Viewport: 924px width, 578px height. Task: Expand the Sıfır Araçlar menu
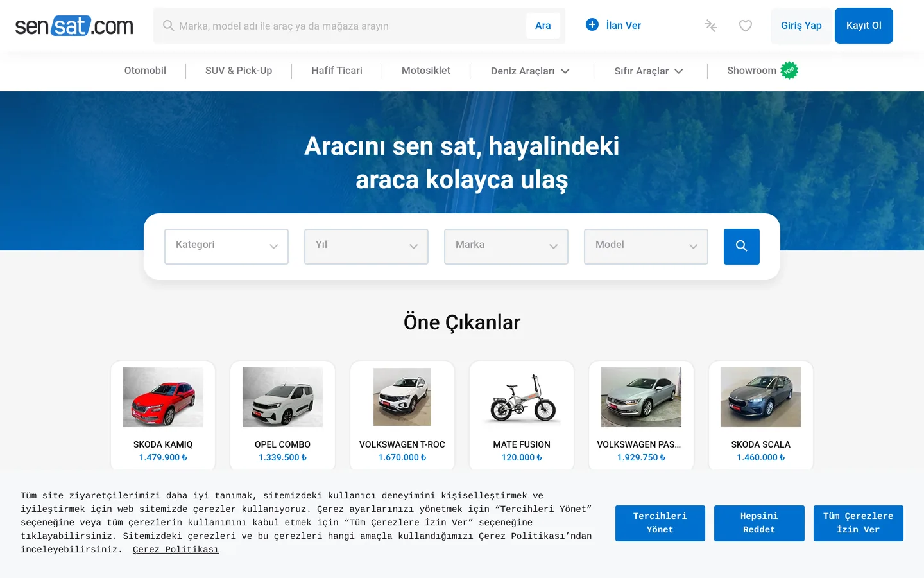[x=649, y=71]
